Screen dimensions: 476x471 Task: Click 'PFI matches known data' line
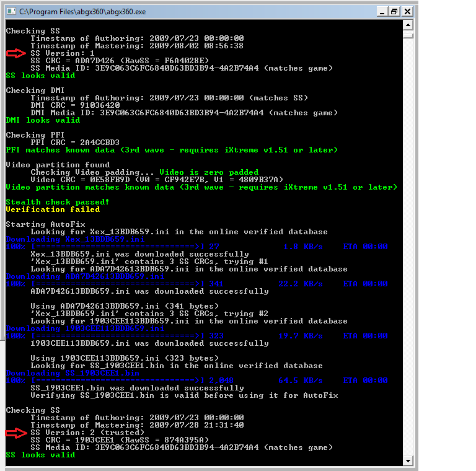click(x=172, y=150)
